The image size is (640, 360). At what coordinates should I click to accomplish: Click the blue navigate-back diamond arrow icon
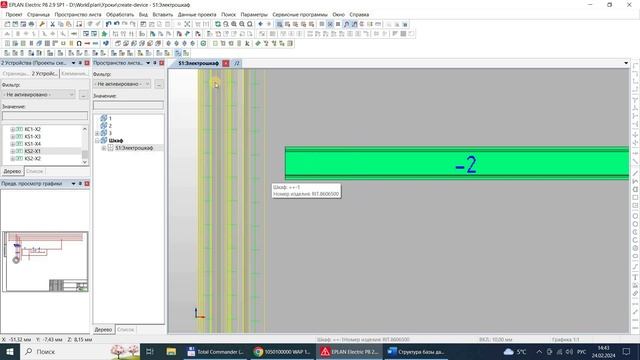[x=260, y=24]
